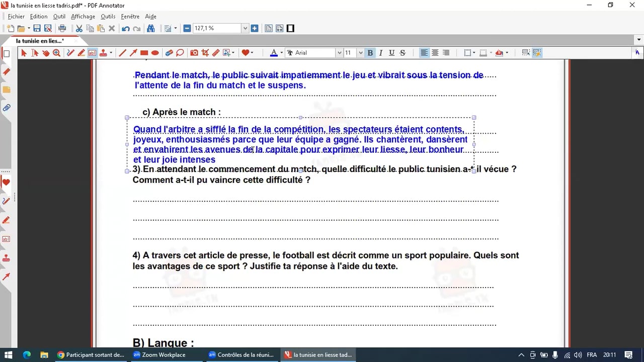
Task: Select the Highlighter marker tool
Action: click(x=81, y=53)
